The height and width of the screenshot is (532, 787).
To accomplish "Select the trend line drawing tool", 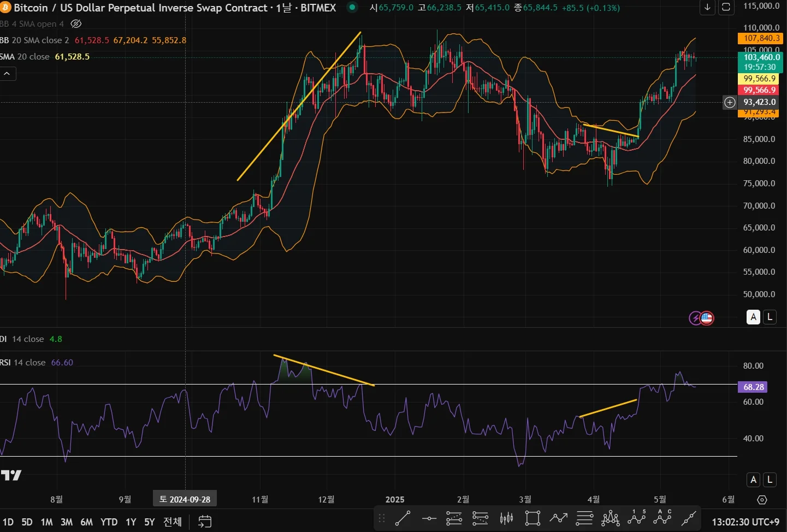I will point(403,518).
